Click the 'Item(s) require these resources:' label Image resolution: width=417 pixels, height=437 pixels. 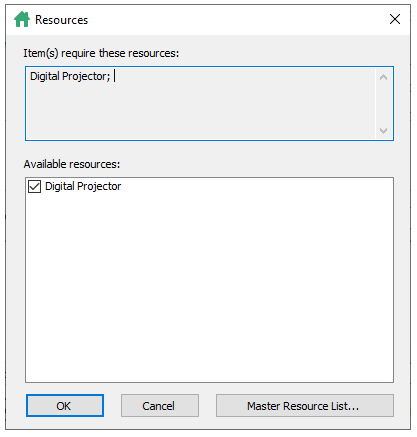coord(101,53)
